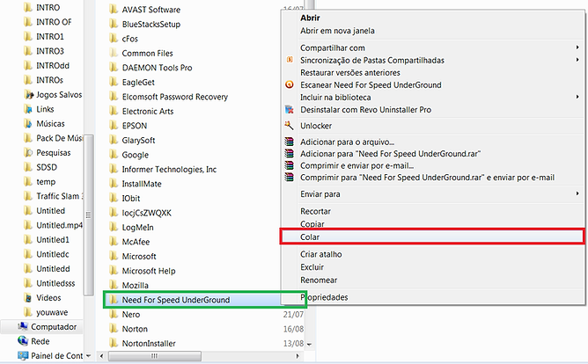Click the Rede network icon
The width and height of the screenshot is (588, 364).
coord(23,341)
